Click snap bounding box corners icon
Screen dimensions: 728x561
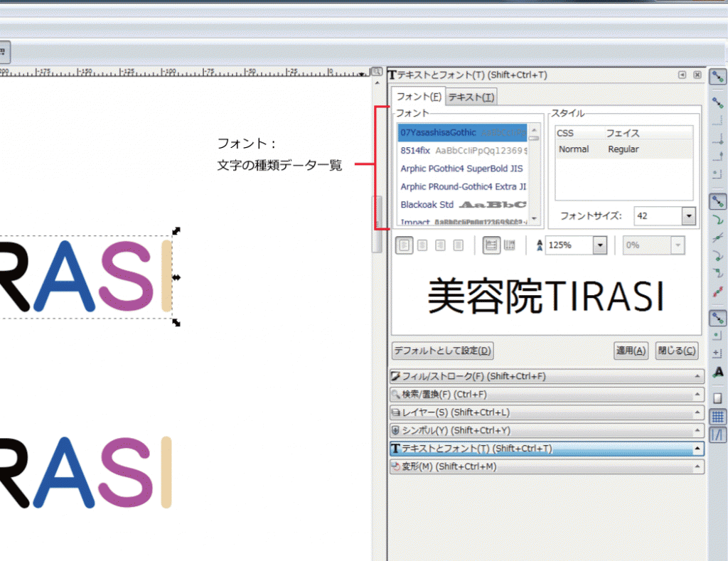pyautogui.click(x=718, y=139)
